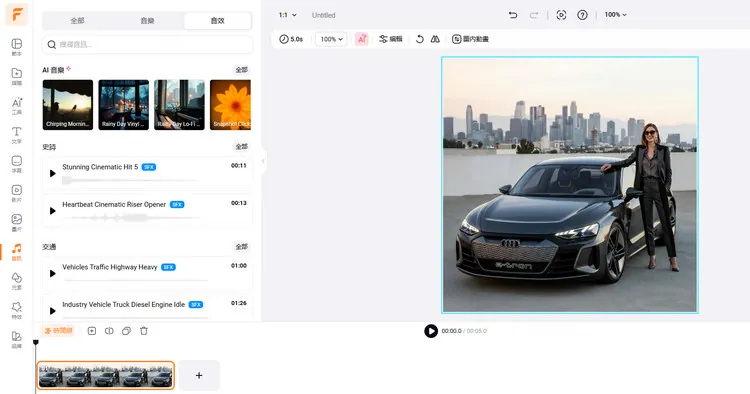
Task: Show all 交通 category sounds
Action: point(242,247)
